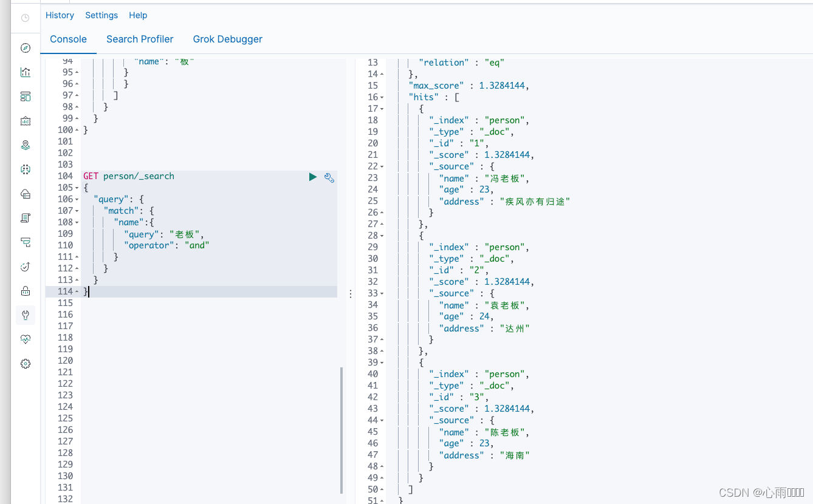Open SIEM via the padlock icon
This screenshot has width=813, height=504.
(25, 291)
